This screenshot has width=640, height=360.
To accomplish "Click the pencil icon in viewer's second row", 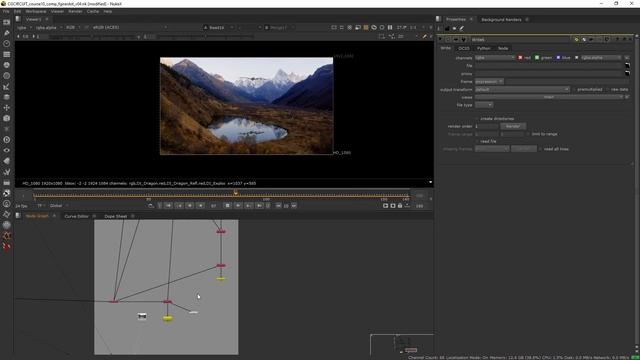I will [424, 36].
